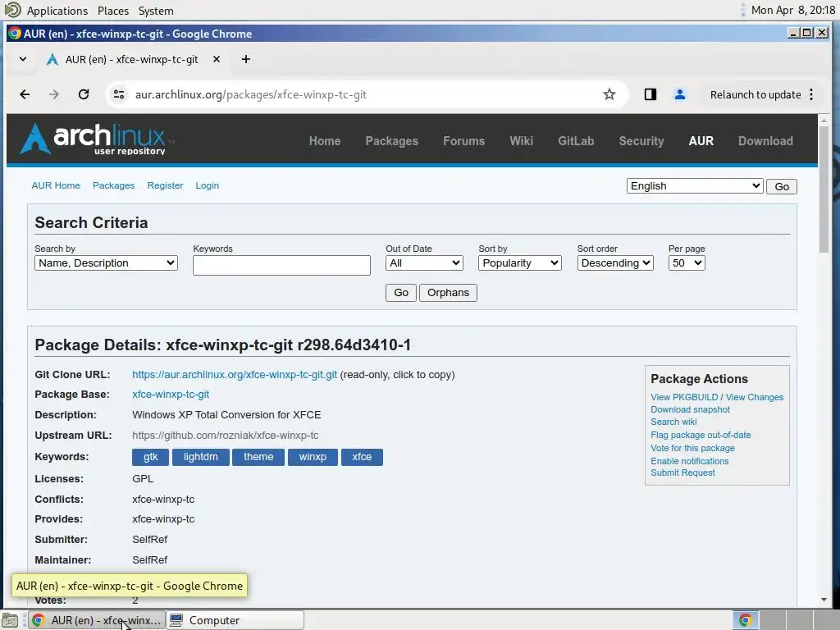Click the Login link
This screenshot has height=630, width=840.
(208, 185)
